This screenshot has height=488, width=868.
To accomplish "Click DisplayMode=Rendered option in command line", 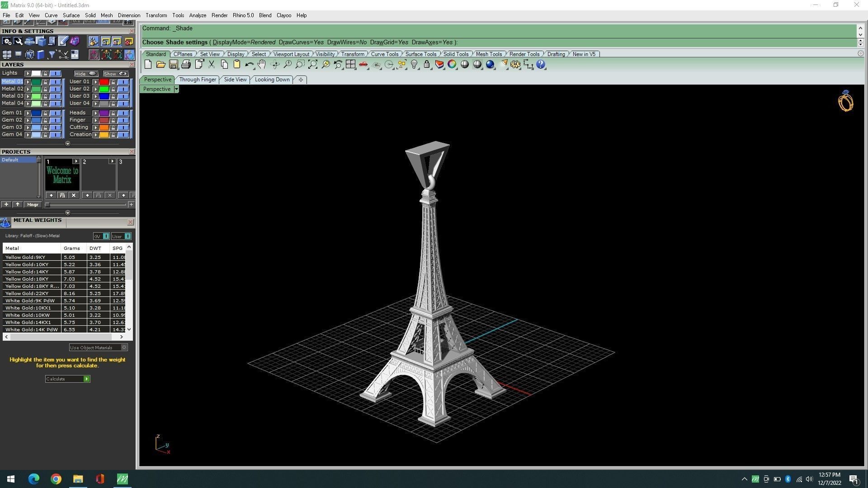I will 244,42.
